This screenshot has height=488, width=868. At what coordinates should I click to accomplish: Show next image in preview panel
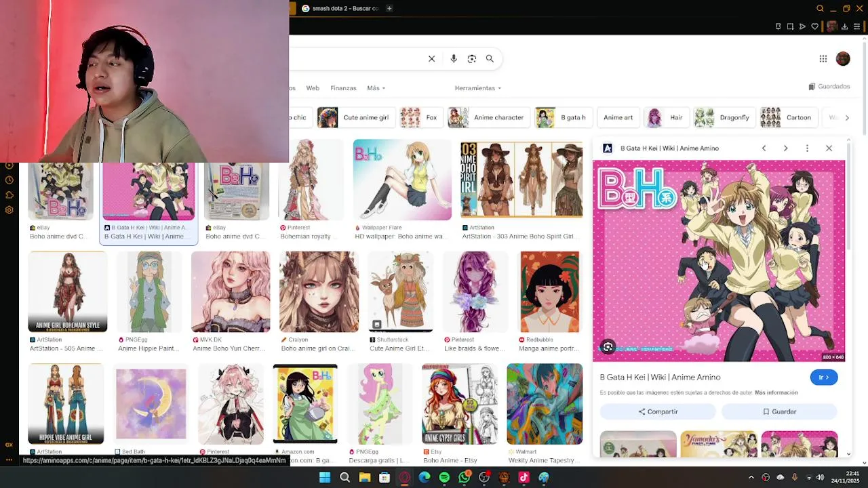tap(785, 148)
